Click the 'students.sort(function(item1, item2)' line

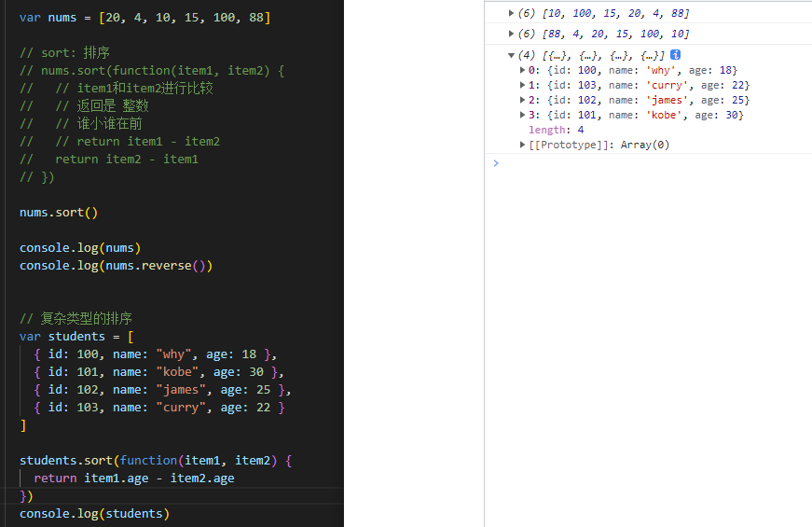(x=156, y=461)
